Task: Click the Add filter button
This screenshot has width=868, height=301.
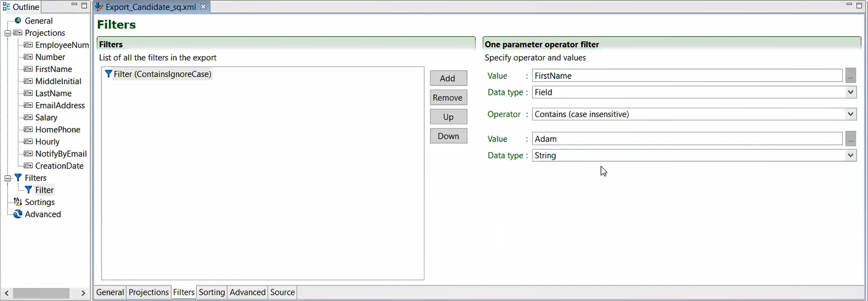Action: coord(448,78)
